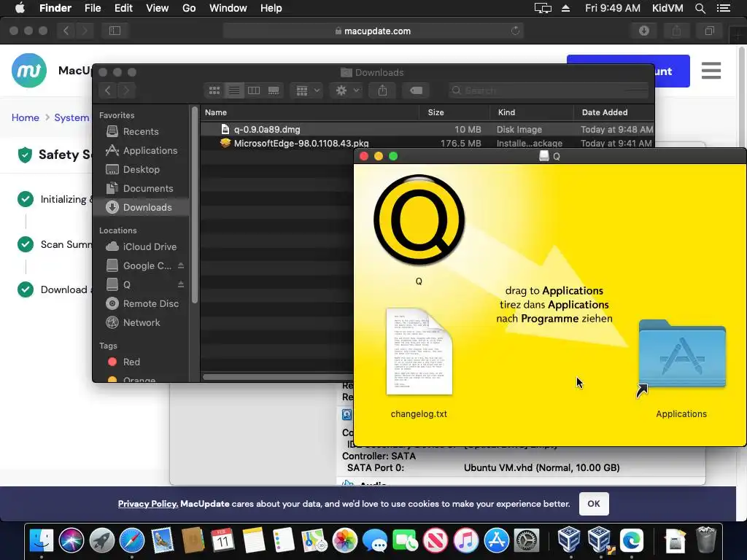
Task: Open Desktop in the Finder sidebar
Action: click(x=141, y=169)
